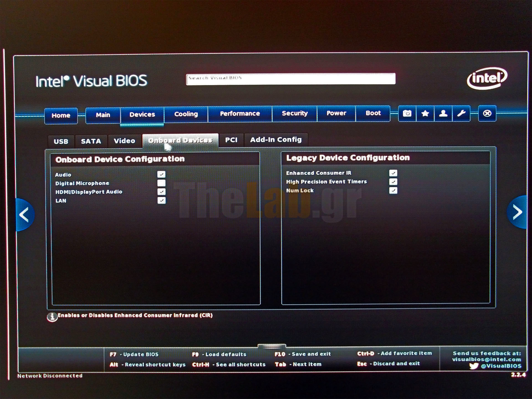Disable the Audio checkbox
Viewport: 532px width, 399px height.
click(161, 174)
